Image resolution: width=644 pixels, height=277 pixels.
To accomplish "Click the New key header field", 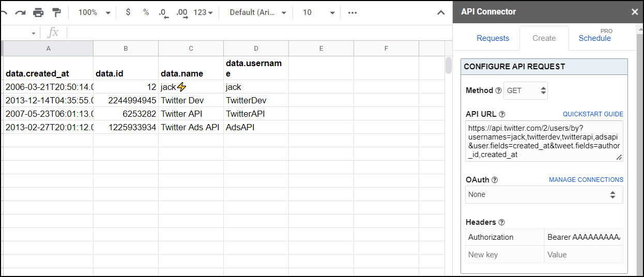I will (x=504, y=255).
